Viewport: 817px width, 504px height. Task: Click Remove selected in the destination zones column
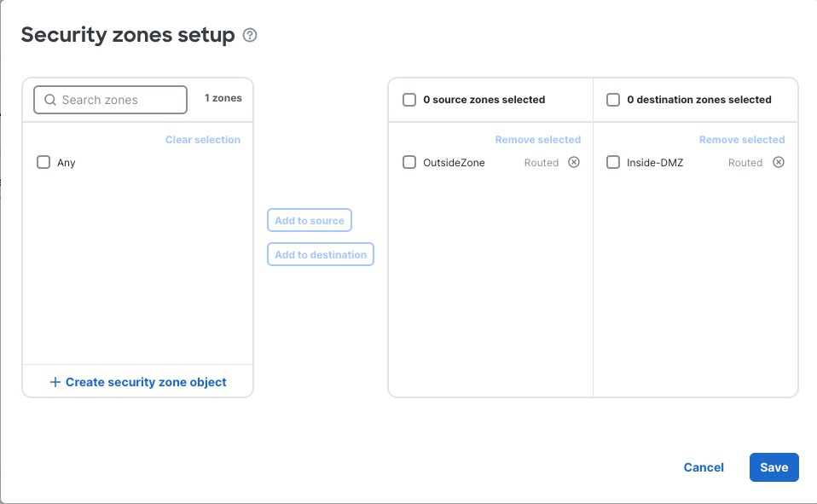tap(742, 139)
